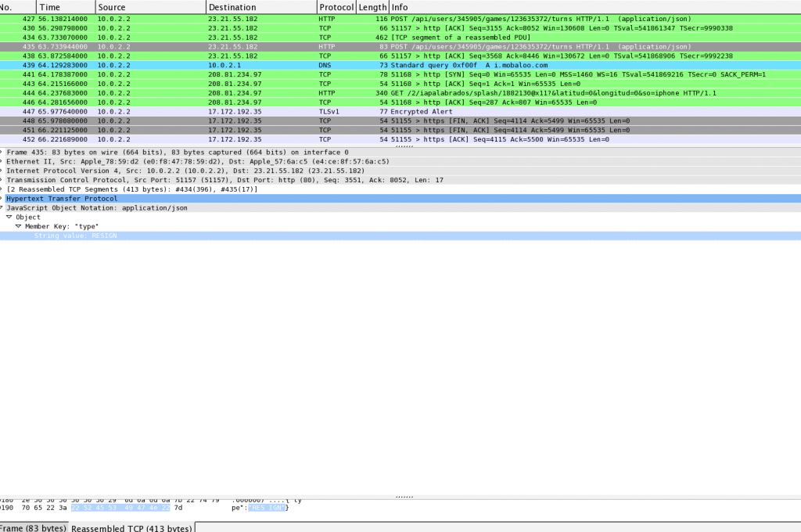Collapse the Object tree node
Screen dimensions: 801x532
[x=9, y=217]
